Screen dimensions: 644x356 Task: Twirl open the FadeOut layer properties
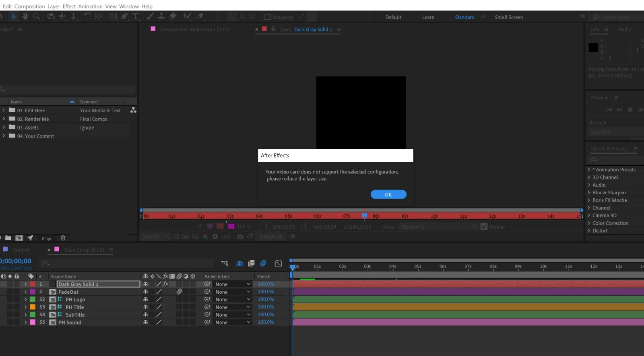(26, 292)
